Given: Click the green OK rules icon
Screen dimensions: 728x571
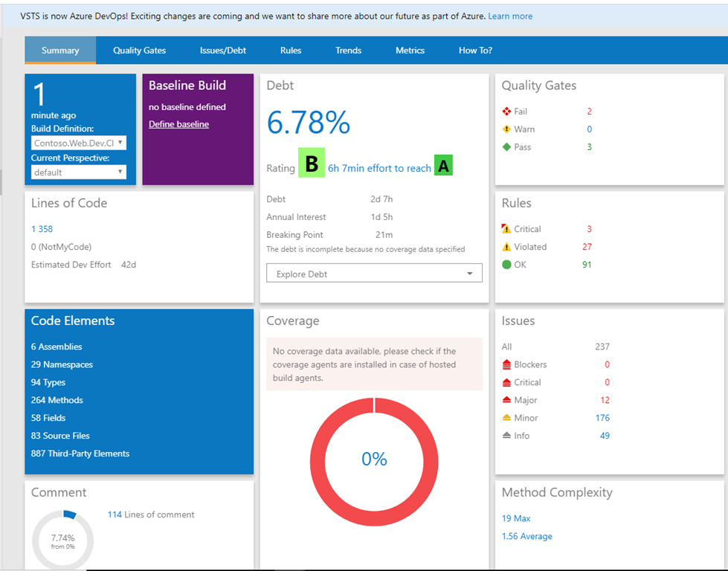Looking at the screenshot, I should click(507, 265).
